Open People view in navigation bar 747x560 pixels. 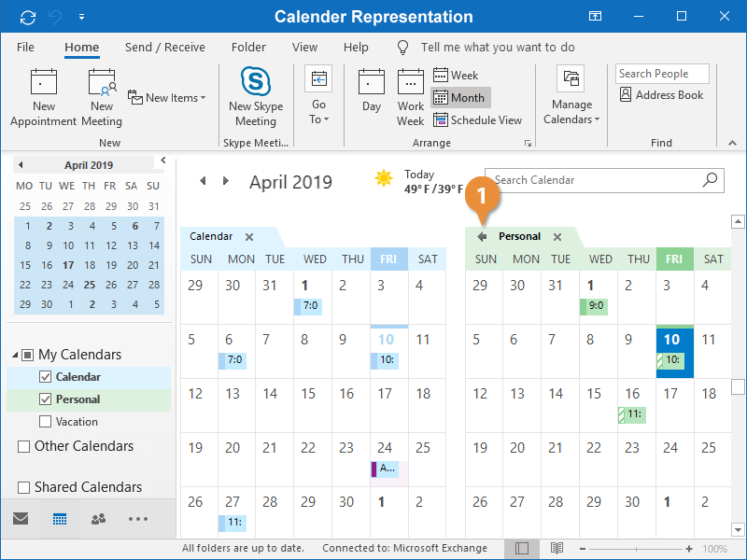pyautogui.click(x=98, y=519)
